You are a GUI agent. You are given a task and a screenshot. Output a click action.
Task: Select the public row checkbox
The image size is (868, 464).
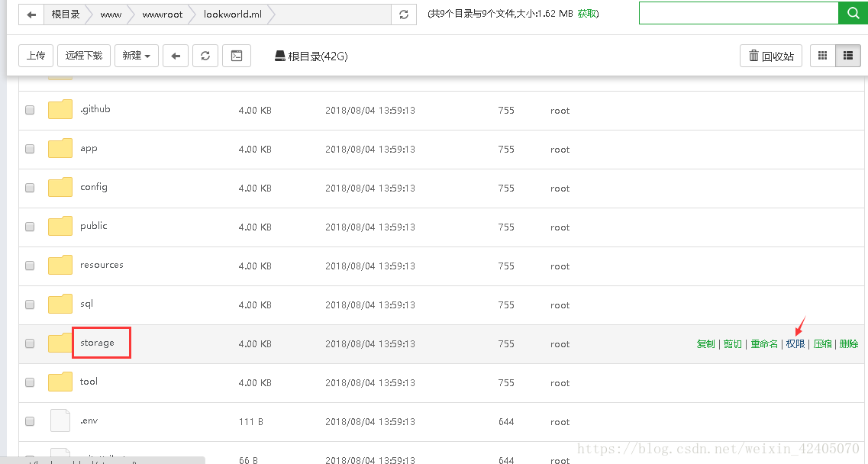point(30,227)
